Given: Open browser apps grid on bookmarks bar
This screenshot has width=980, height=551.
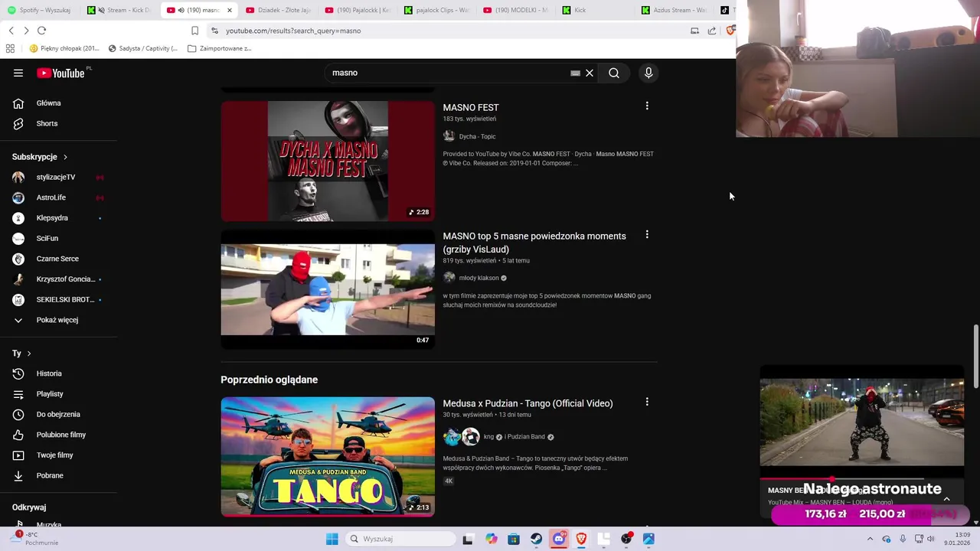Looking at the screenshot, I should (10, 48).
